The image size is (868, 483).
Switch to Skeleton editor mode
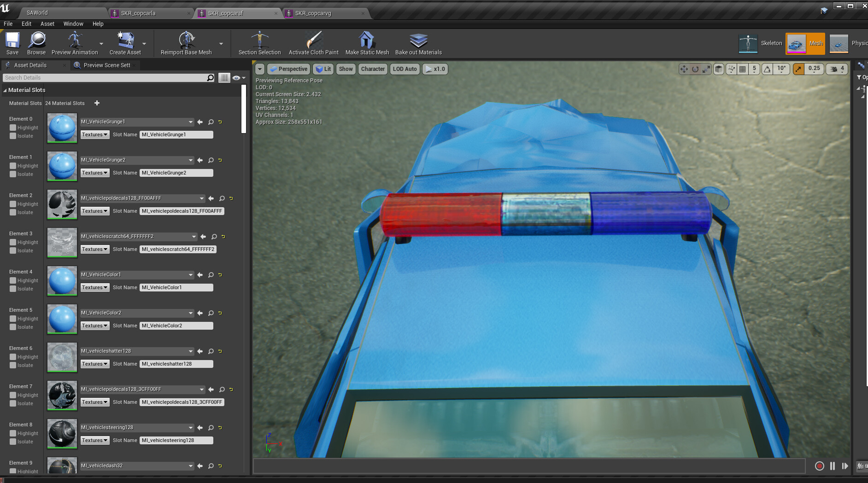coord(760,43)
